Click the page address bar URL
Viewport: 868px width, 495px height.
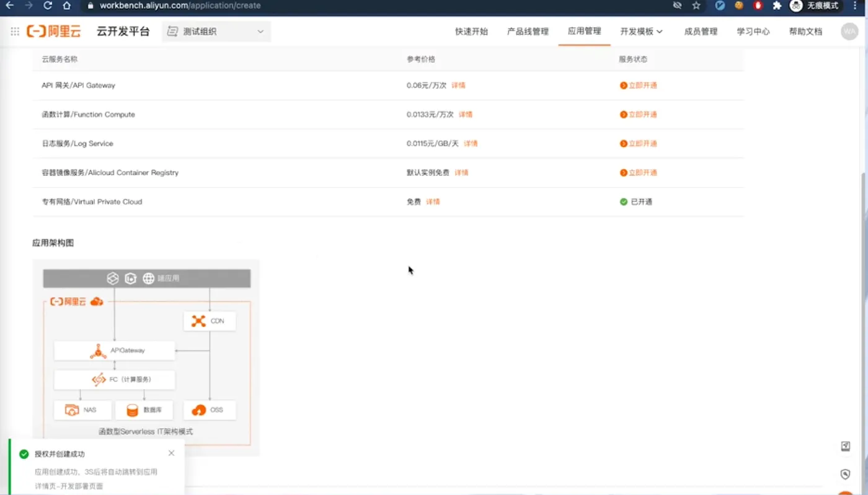180,6
